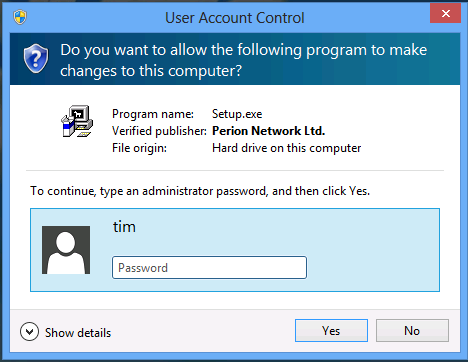Select the tim user avatar picture
The height and width of the screenshot is (362, 468).
[x=66, y=250]
